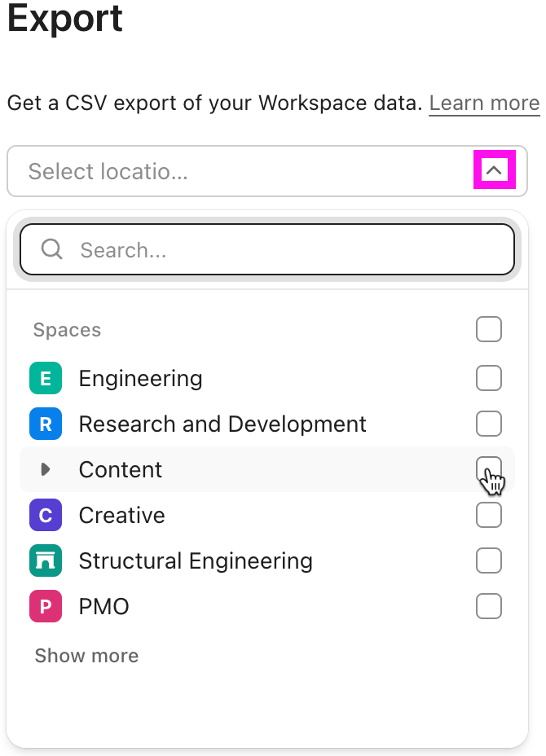Click the search magnifier icon
Viewport: 546px width, 756px height.
(51, 249)
